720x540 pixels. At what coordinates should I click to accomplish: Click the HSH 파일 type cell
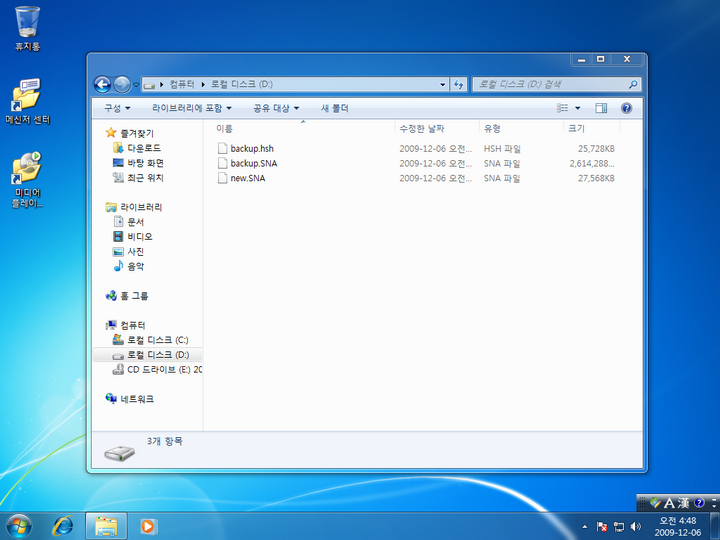[x=502, y=148]
